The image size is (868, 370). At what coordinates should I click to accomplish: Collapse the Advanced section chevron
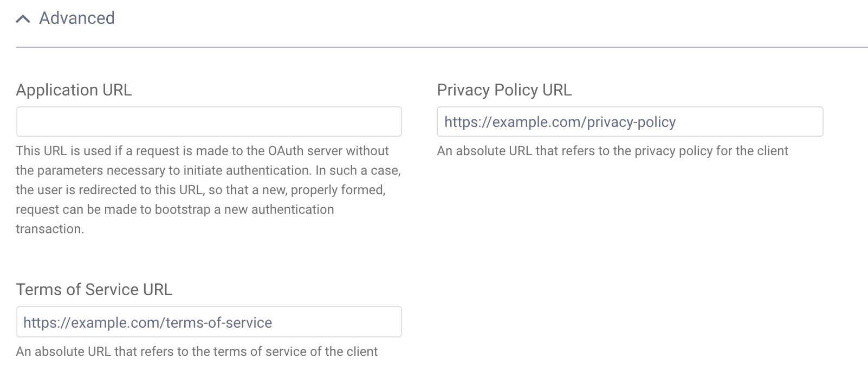coord(23,19)
